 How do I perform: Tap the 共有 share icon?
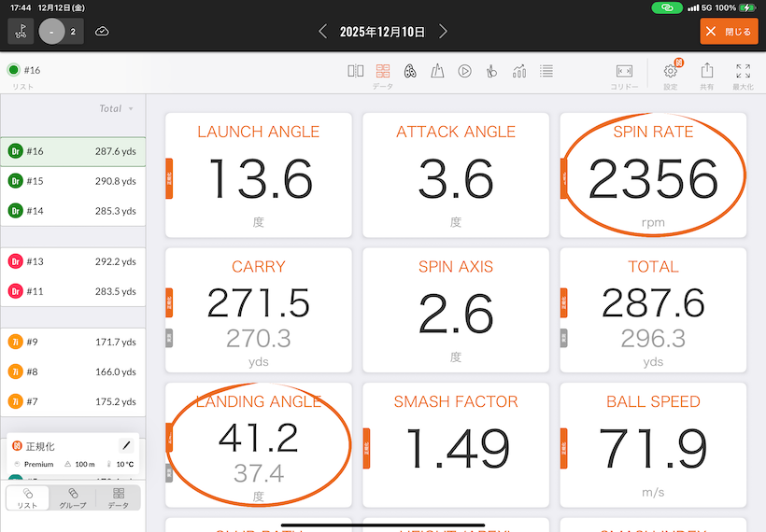click(707, 72)
